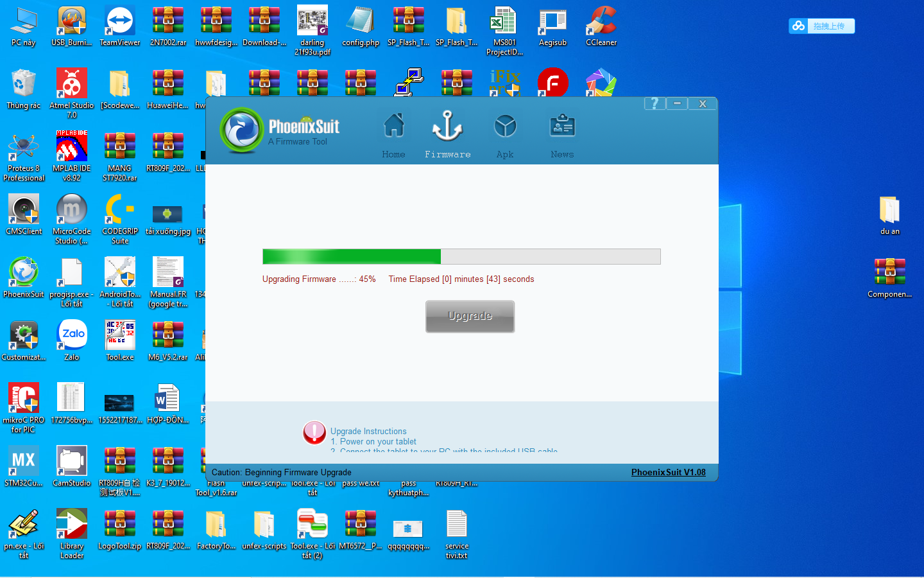
Task: Select the Componen... archive icon
Action: point(890,278)
